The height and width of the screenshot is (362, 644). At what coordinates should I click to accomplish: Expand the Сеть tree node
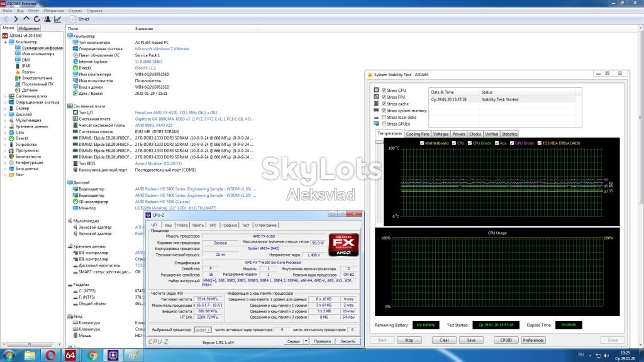click(6, 132)
